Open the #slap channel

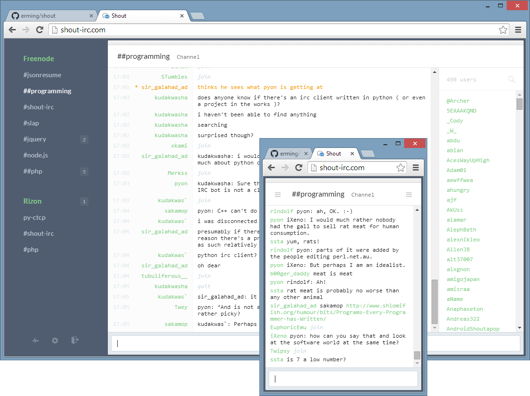click(x=31, y=123)
